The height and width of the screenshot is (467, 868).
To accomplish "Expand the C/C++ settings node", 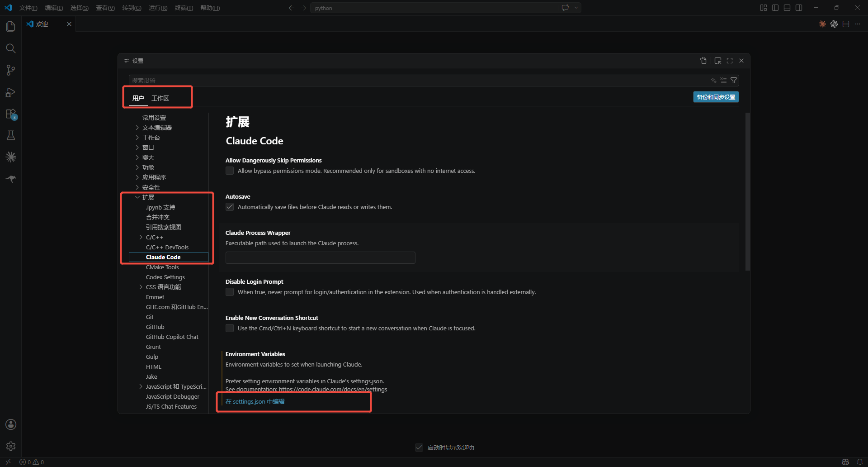I will click(141, 237).
